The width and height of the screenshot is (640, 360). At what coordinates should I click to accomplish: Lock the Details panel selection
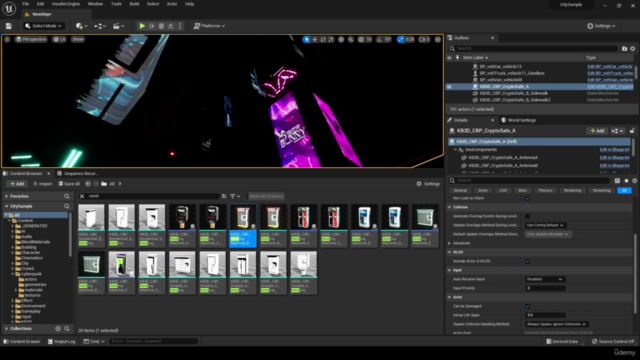pos(632,131)
